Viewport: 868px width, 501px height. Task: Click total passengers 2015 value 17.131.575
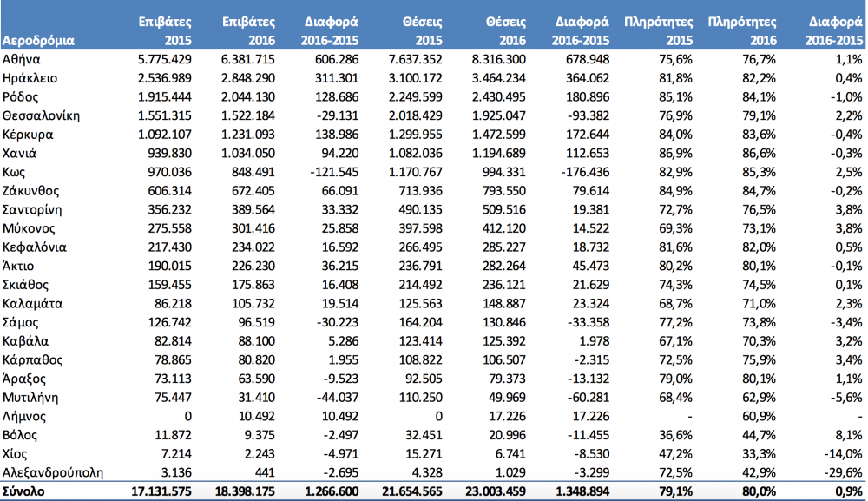[x=161, y=491]
